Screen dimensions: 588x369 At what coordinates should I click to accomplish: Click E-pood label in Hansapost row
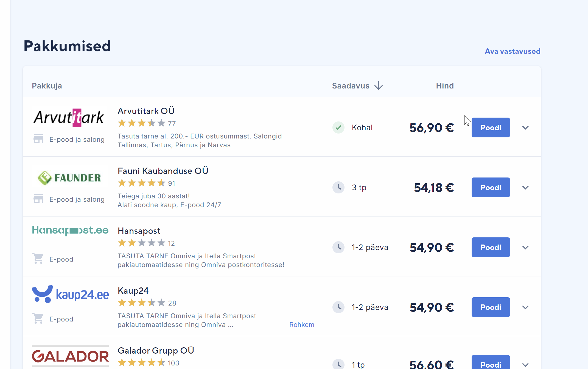(61, 259)
